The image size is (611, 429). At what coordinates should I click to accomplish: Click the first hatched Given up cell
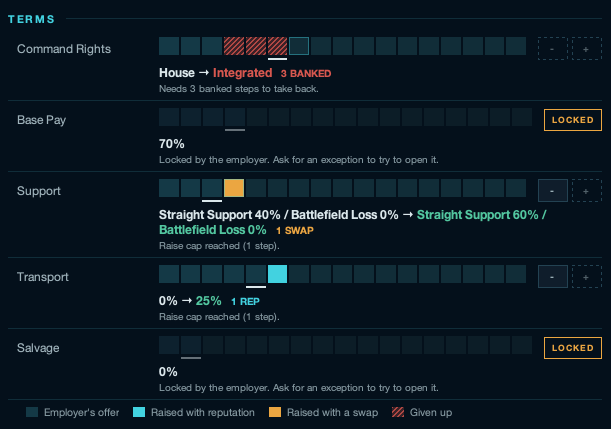(x=234, y=46)
